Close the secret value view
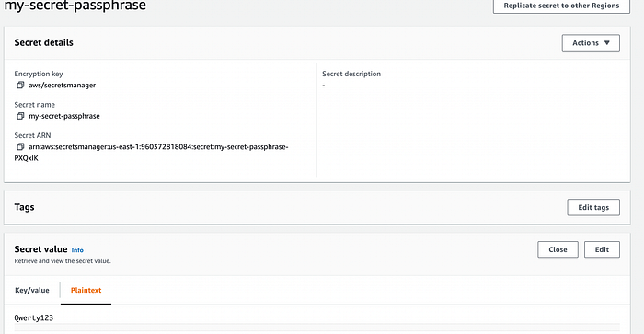Image resolution: width=644 pixels, height=334 pixels. [558, 249]
